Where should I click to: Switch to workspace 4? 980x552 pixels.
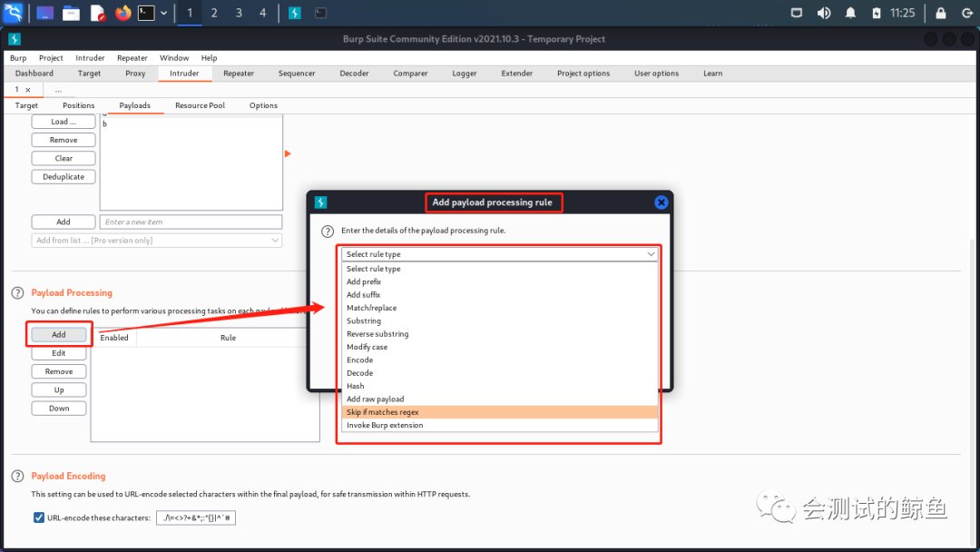click(262, 13)
